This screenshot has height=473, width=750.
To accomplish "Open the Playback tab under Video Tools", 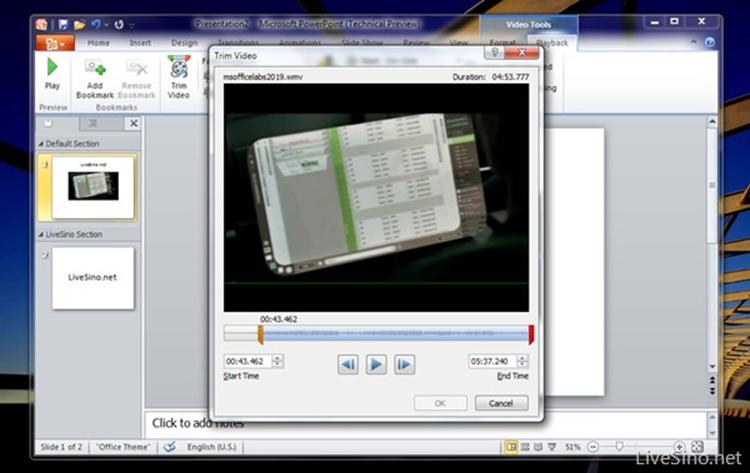I will click(552, 43).
